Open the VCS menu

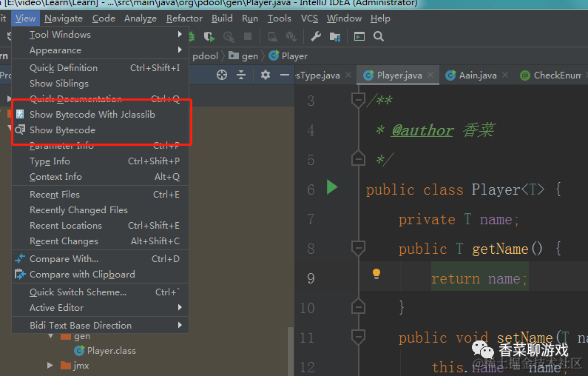point(309,19)
